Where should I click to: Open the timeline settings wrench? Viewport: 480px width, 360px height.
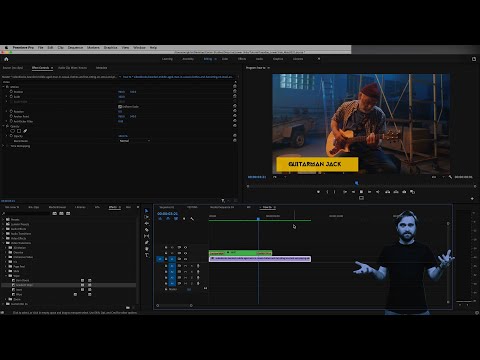[x=192, y=219]
